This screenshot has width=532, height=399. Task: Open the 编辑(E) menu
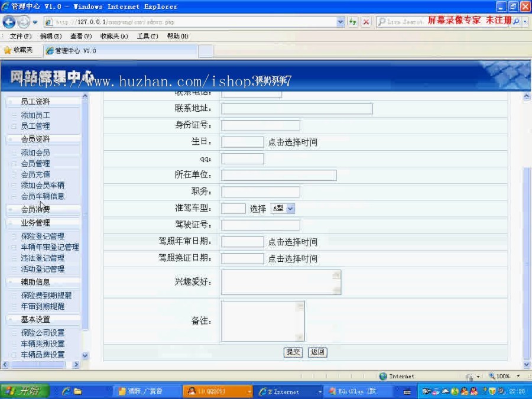pos(51,36)
